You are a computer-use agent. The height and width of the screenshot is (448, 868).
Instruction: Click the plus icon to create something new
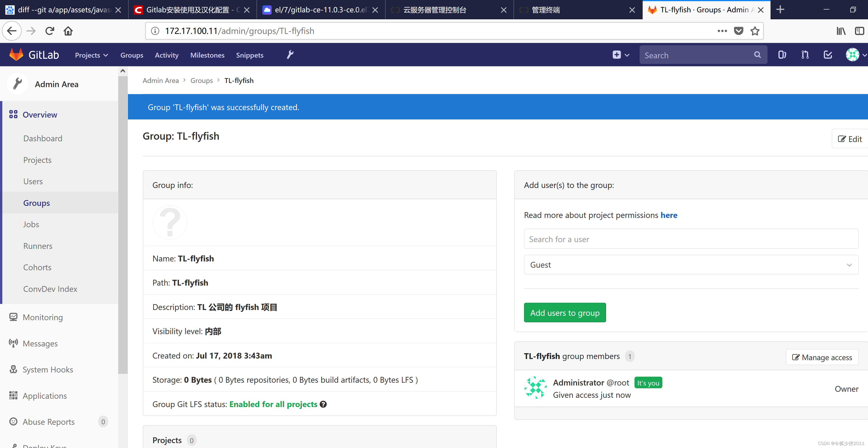(617, 55)
